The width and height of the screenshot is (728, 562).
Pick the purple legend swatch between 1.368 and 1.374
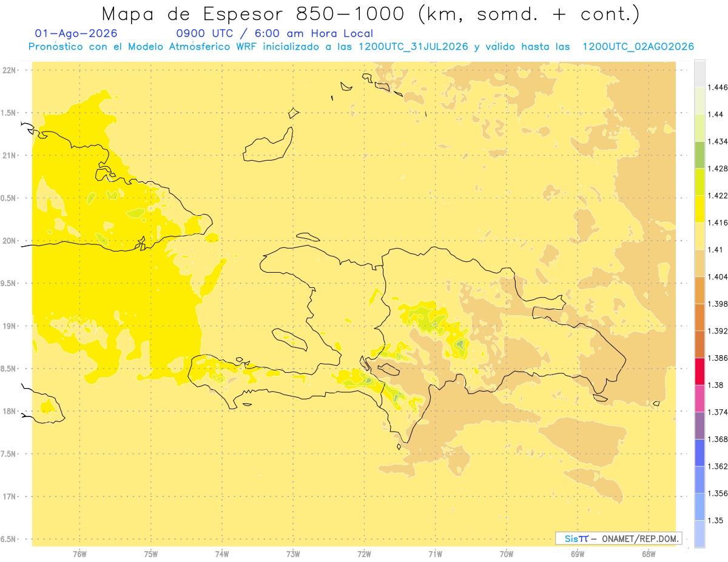point(699,426)
